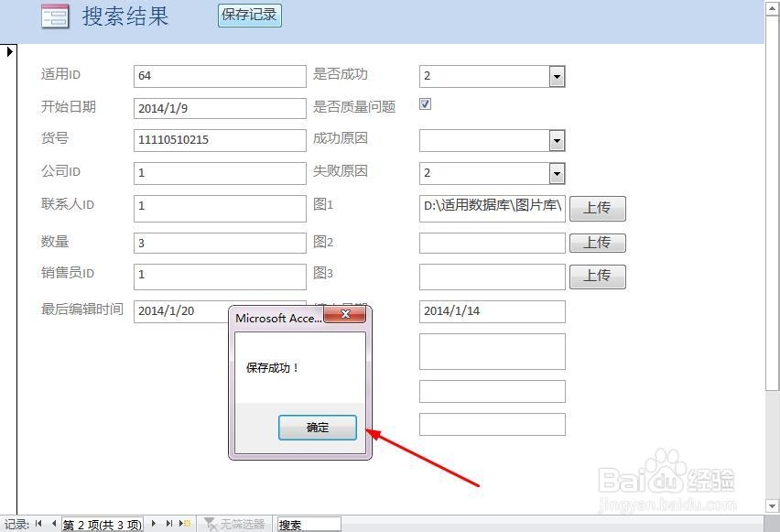The width and height of the screenshot is (780, 532).
Task: Open the 成功原因 dropdown arrow
Action: (x=558, y=141)
